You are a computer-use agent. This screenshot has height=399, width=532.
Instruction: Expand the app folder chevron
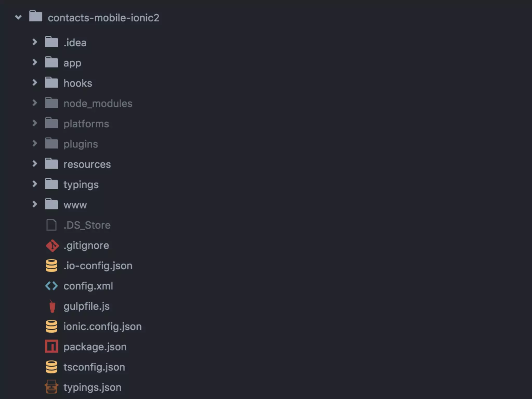click(x=35, y=62)
